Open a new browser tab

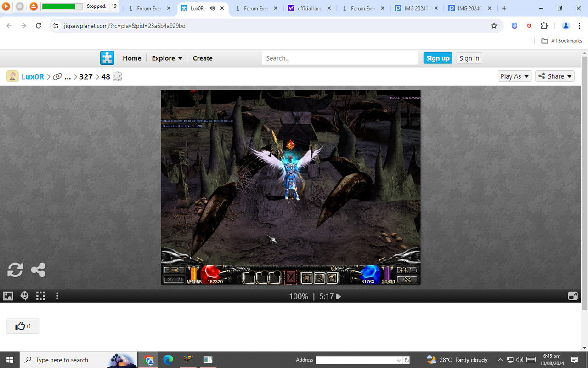pyautogui.click(x=504, y=8)
